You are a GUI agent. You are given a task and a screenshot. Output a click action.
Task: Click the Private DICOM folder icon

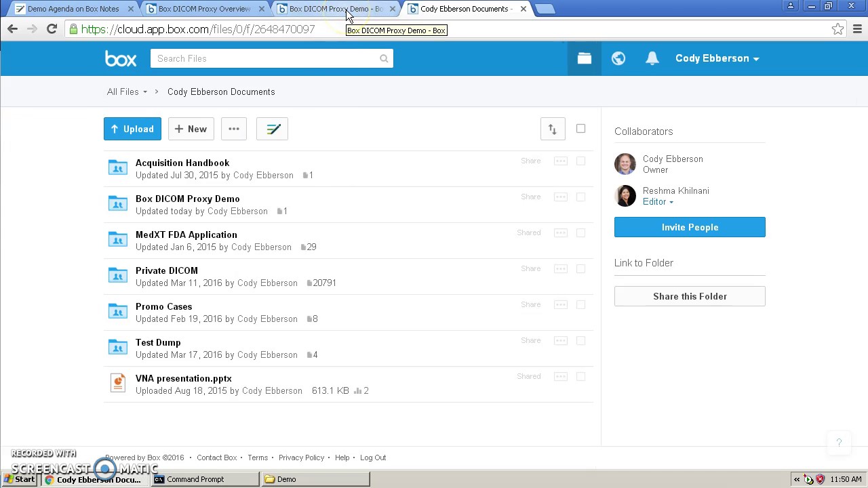pos(118,275)
